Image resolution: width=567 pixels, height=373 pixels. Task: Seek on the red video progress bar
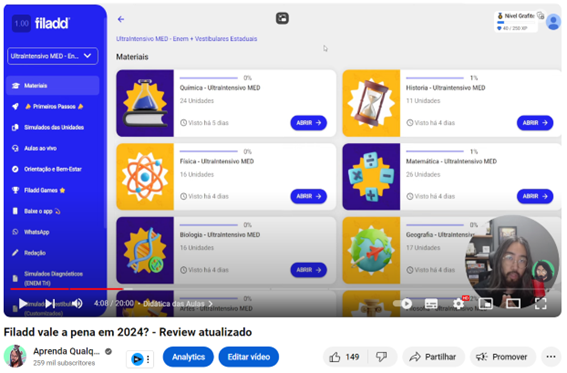point(67,289)
